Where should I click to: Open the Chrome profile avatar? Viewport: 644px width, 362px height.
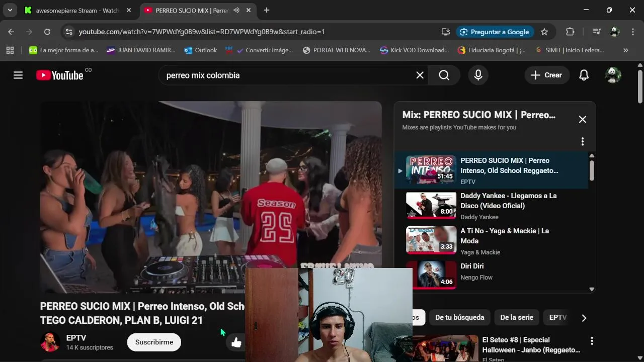click(614, 32)
